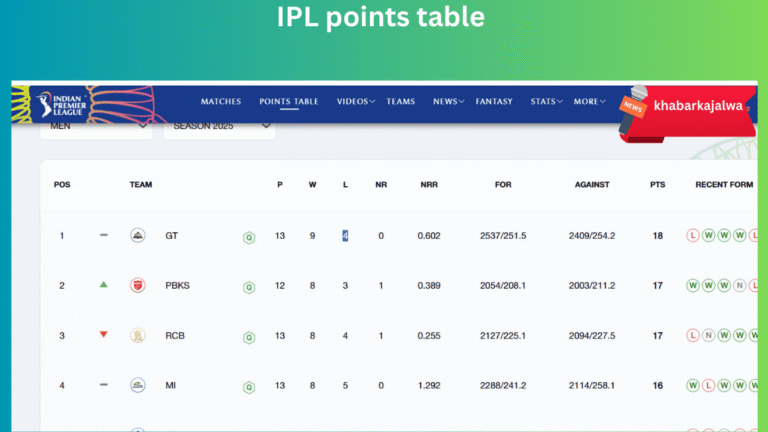The height and width of the screenshot is (432, 768).
Task: Click the PTS column header
Action: click(x=657, y=185)
